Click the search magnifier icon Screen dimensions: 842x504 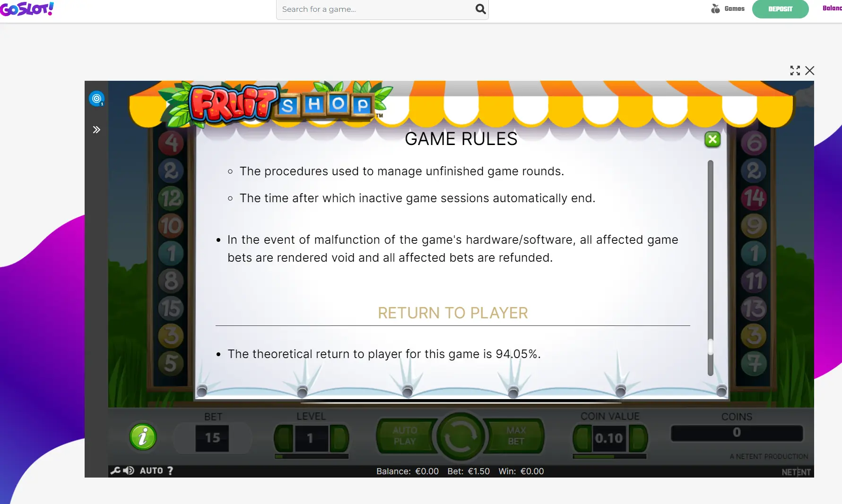tap(480, 9)
